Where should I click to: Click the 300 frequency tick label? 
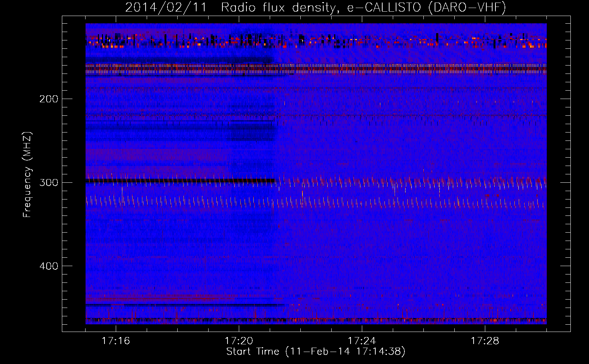tap(49, 182)
